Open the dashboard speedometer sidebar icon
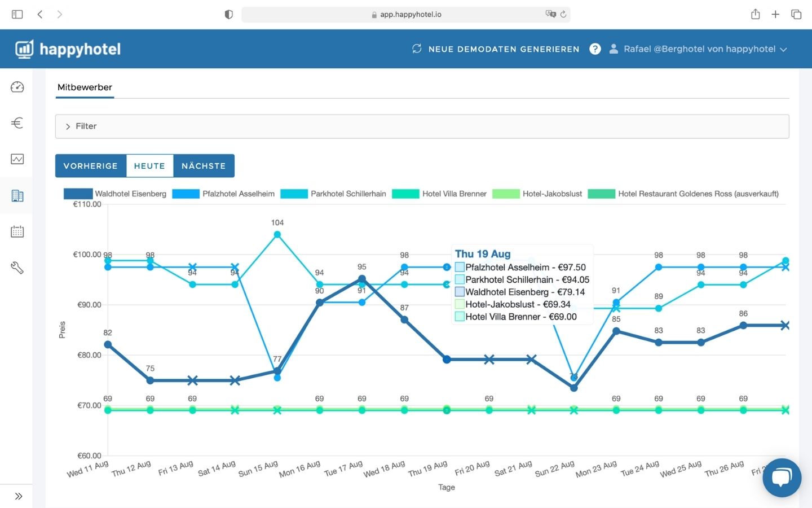This screenshot has height=508, width=812. pos(17,87)
